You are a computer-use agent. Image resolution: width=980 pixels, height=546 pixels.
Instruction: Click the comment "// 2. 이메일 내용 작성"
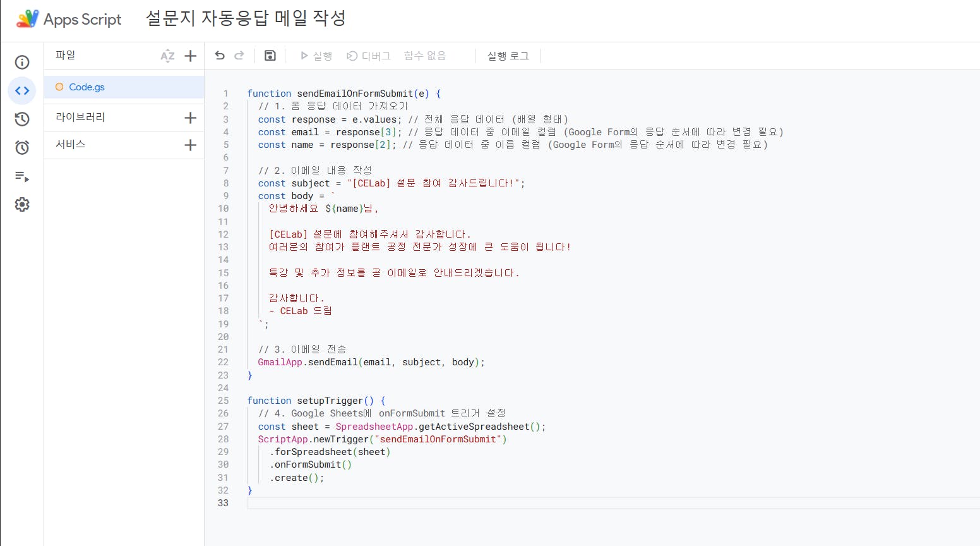pyautogui.click(x=315, y=170)
